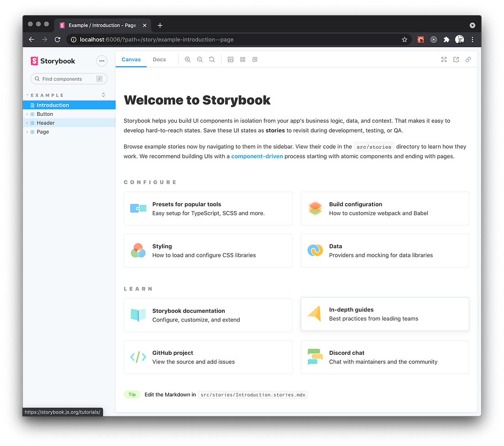504x446 pixels.
Task: Open the Chrome three-dot menu
Action: point(472,40)
